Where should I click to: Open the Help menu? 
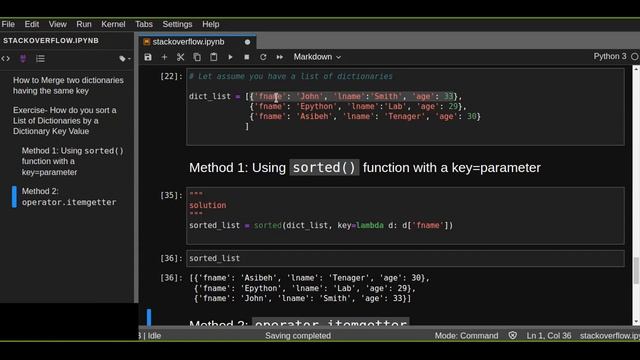pyautogui.click(x=211, y=24)
